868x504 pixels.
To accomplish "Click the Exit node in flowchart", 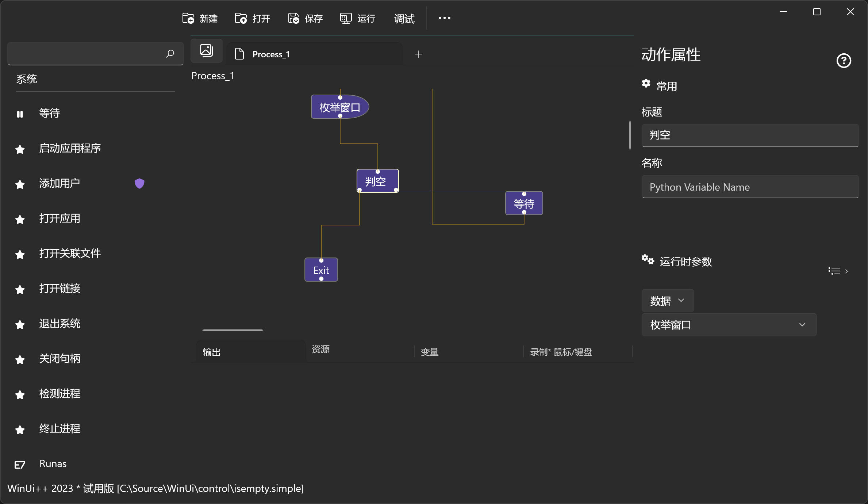I will pos(321,270).
